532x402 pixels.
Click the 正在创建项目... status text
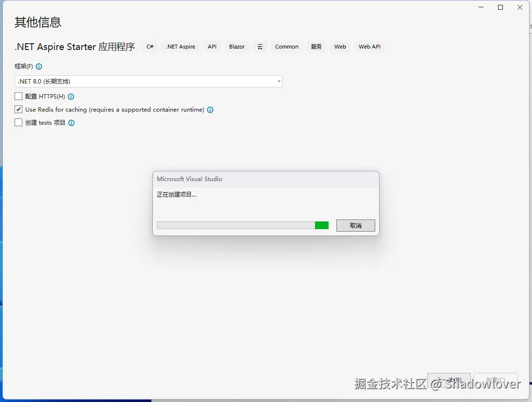(x=176, y=195)
